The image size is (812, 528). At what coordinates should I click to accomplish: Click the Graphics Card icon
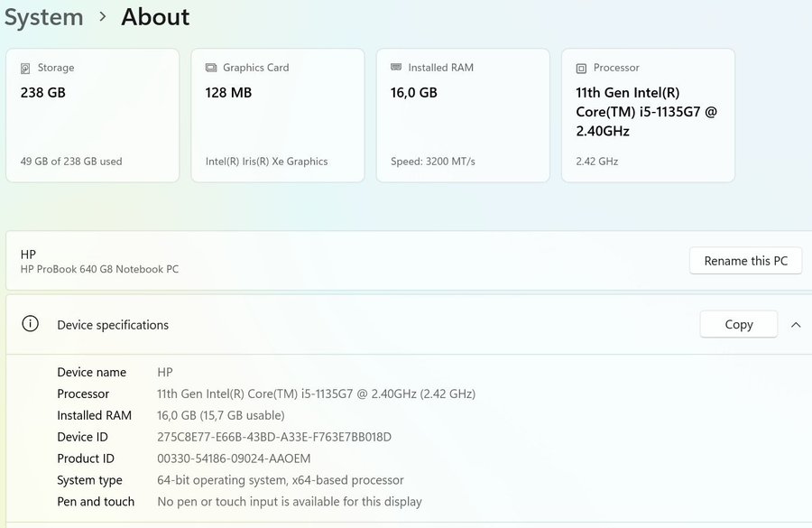(211, 68)
